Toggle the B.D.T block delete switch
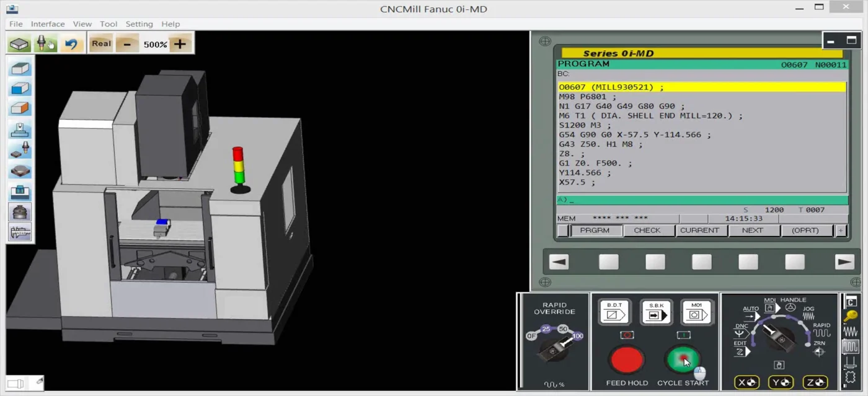Image resolution: width=868 pixels, height=396 pixels. [614, 312]
